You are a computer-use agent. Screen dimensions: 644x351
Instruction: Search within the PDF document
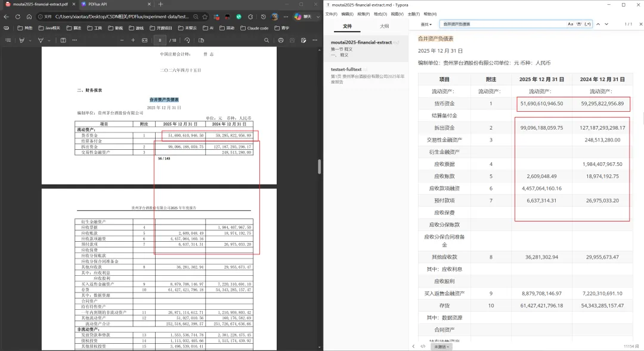tap(267, 40)
